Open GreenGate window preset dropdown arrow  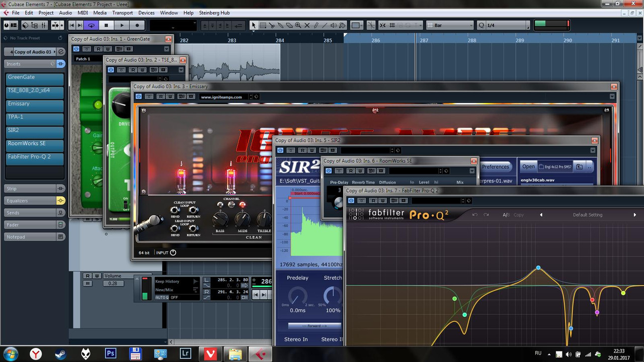tap(167, 49)
